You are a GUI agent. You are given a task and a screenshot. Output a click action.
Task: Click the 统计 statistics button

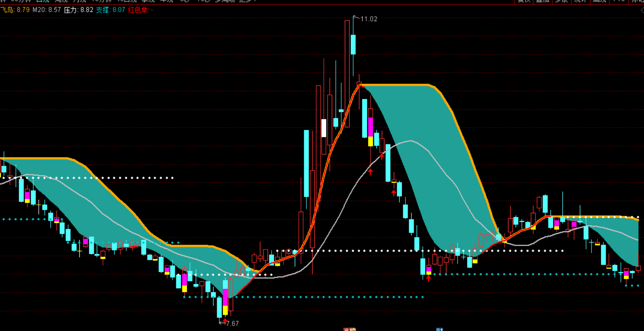pyautogui.click(x=580, y=1)
